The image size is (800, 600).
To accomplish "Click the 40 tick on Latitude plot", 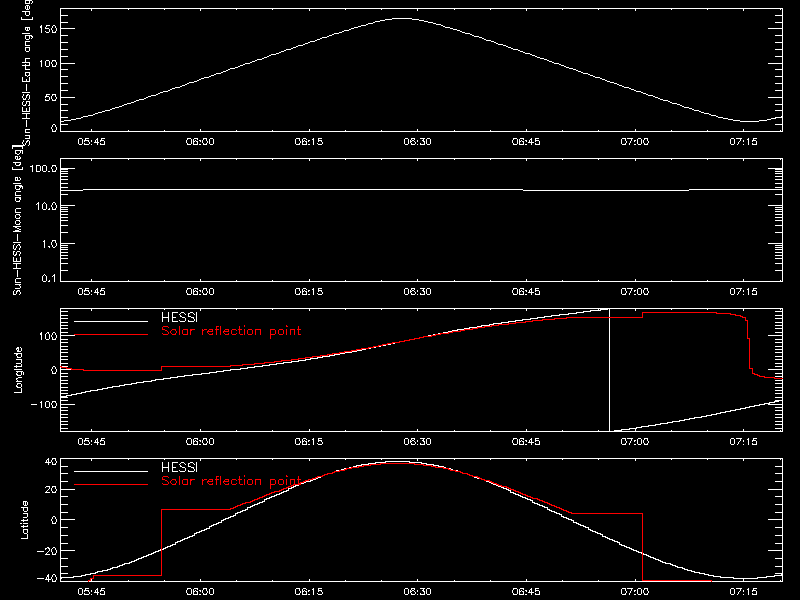I will coord(51,462).
